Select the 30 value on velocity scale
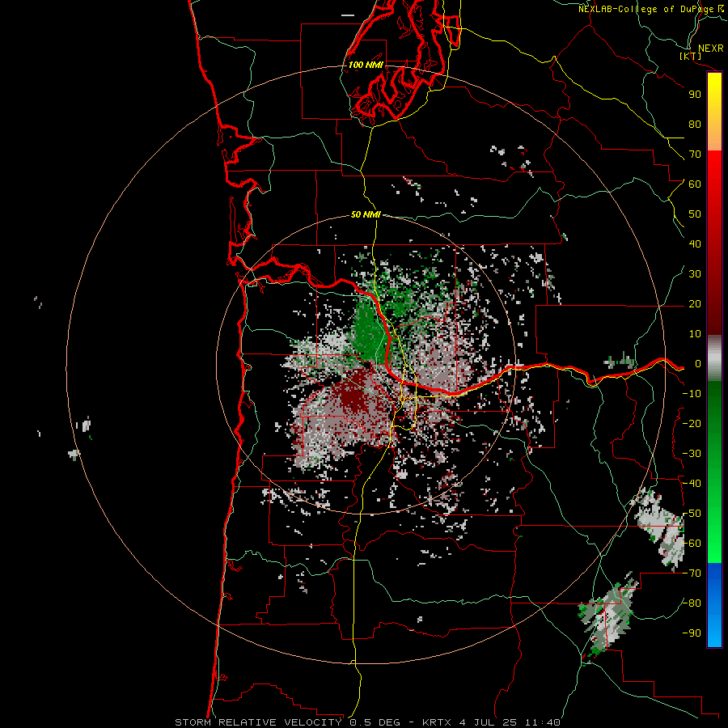728x728 pixels. (695, 274)
